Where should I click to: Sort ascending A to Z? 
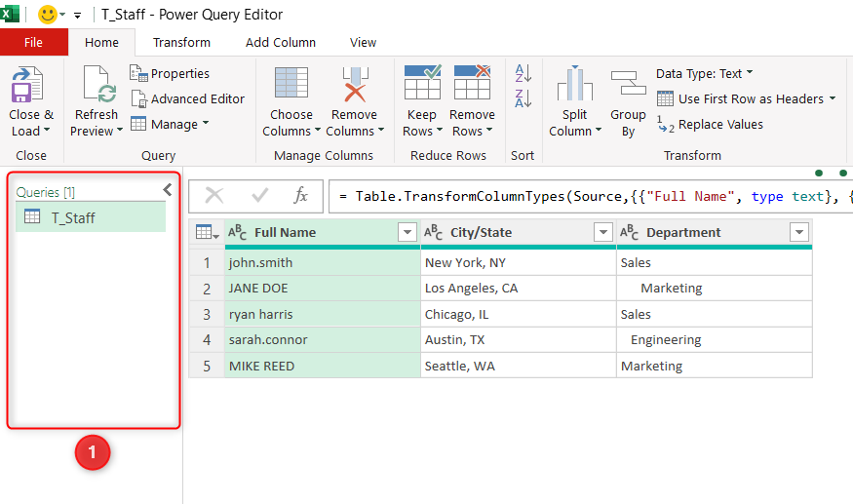click(x=523, y=73)
